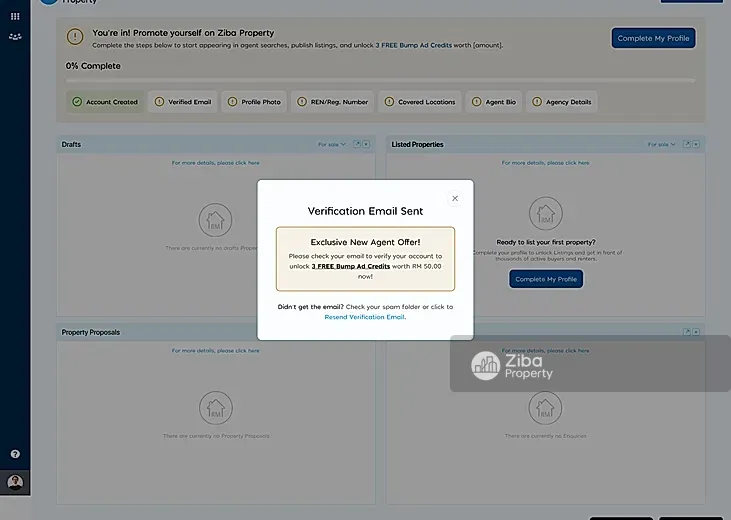Click Listed Properties 'For more details' link
Viewport: 731px width, 520px height.
(x=545, y=163)
